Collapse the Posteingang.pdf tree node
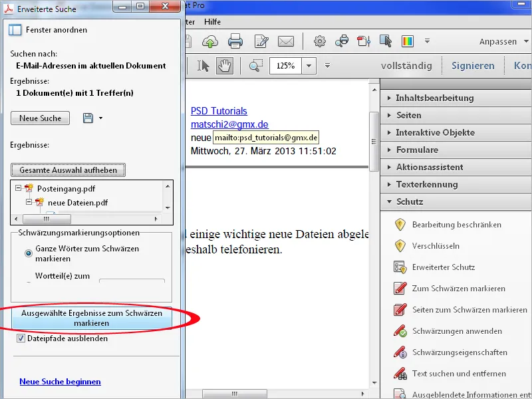This screenshot has width=532, height=399. click(x=19, y=188)
